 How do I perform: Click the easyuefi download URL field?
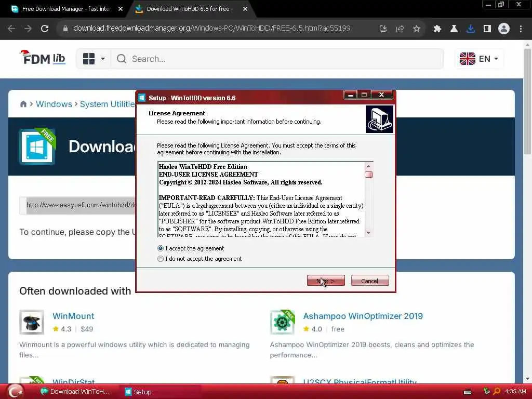77,205
